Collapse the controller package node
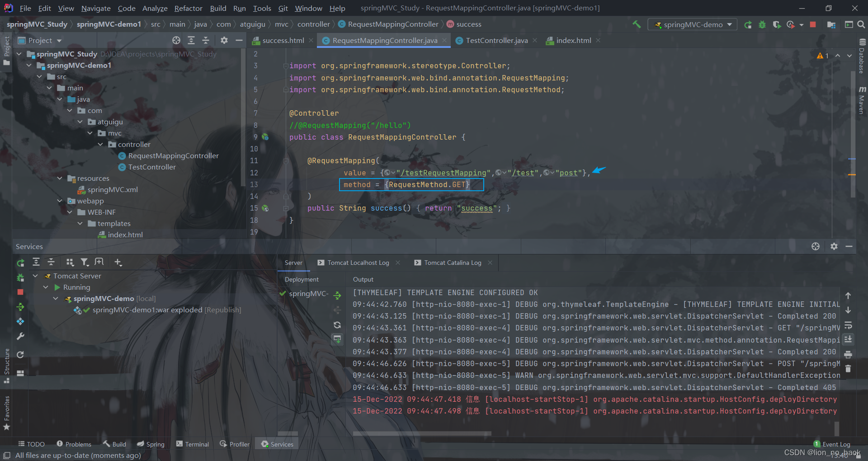The width and height of the screenshot is (868, 461). (x=100, y=145)
